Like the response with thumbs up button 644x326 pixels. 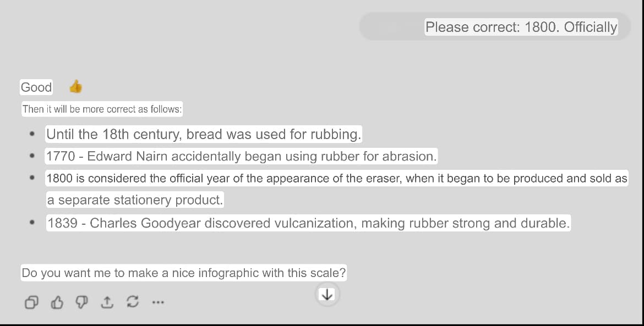[x=56, y=302]
